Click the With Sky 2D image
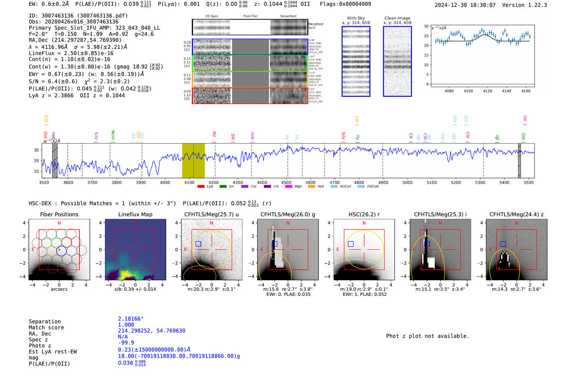This screenshot has height=392, width=576. [356, 61]
